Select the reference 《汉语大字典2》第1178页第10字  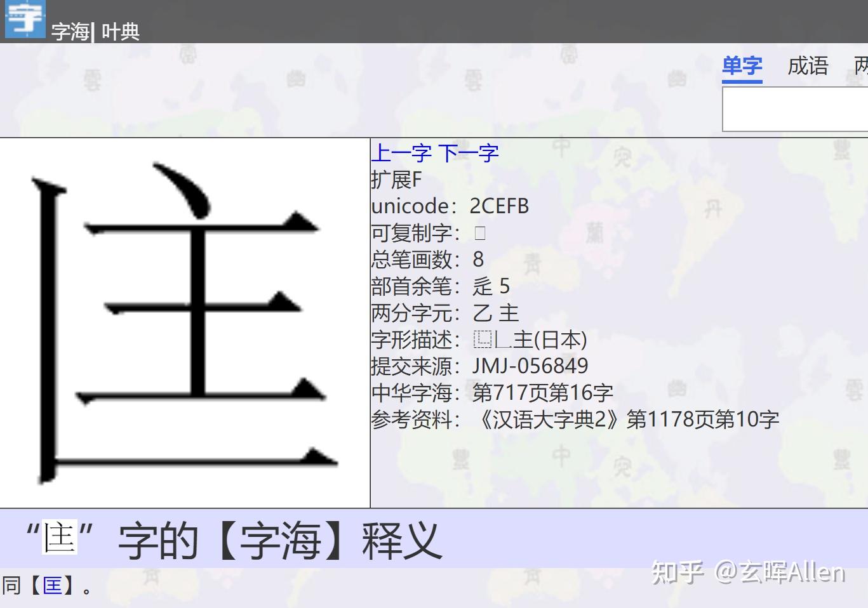(626, 420)
